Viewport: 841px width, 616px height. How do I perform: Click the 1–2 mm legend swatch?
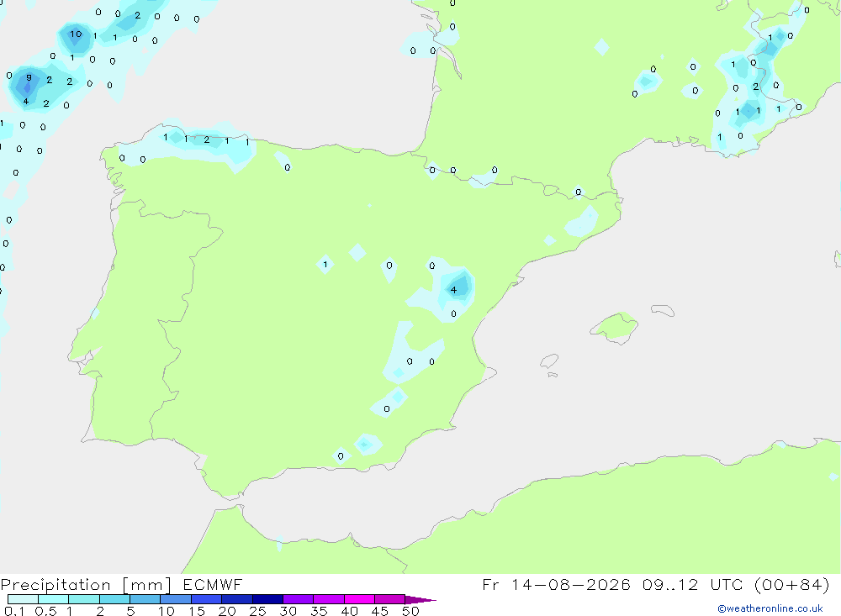point(83,599)
